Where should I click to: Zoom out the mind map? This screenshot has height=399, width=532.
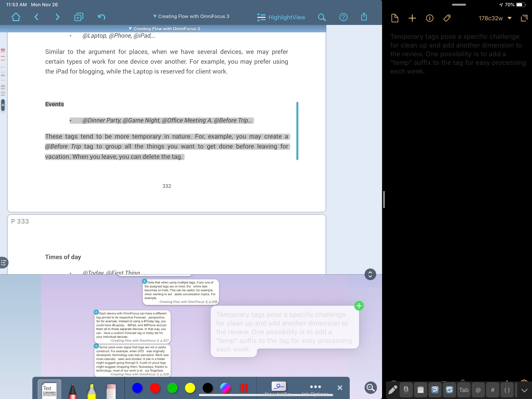370,388
